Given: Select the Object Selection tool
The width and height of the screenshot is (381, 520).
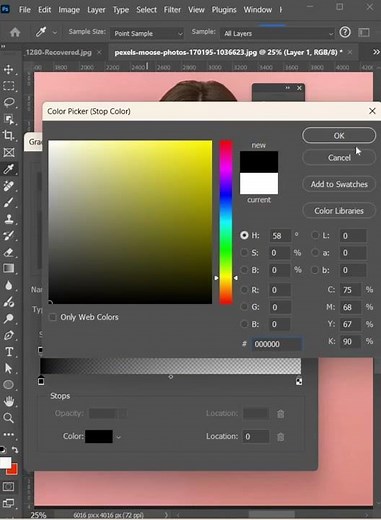Looking at the screenshot, I should pos(9,119).
